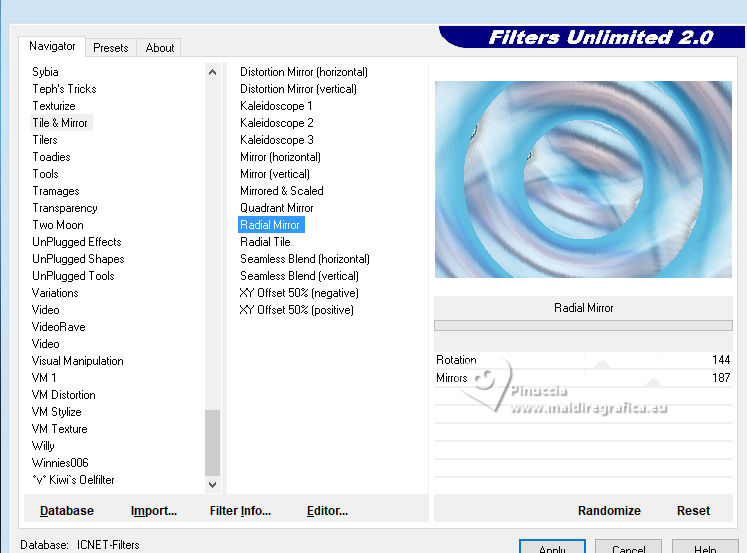Screen dimensions: 747x553
Task: Select Seamless Blend (horizontal) filter
Action: pos(305,259)
